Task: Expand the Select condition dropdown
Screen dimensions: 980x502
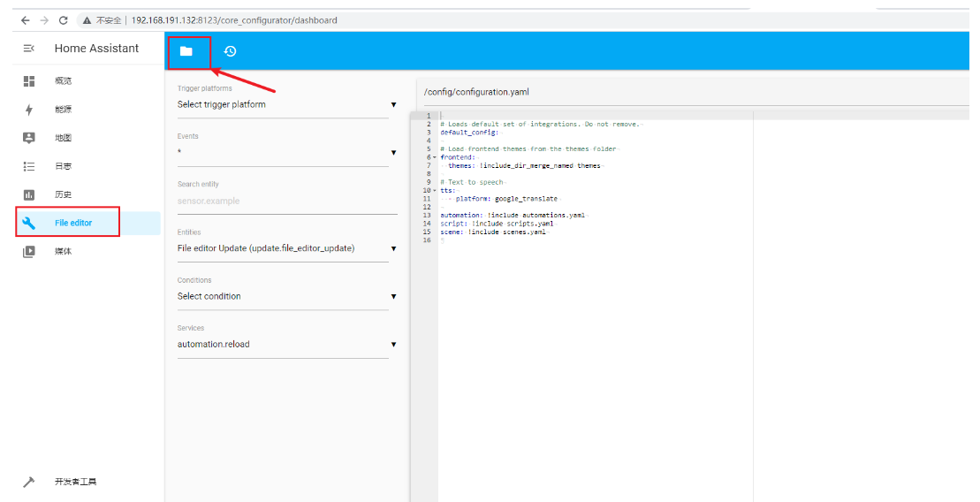Action: (x=287, y=296)
